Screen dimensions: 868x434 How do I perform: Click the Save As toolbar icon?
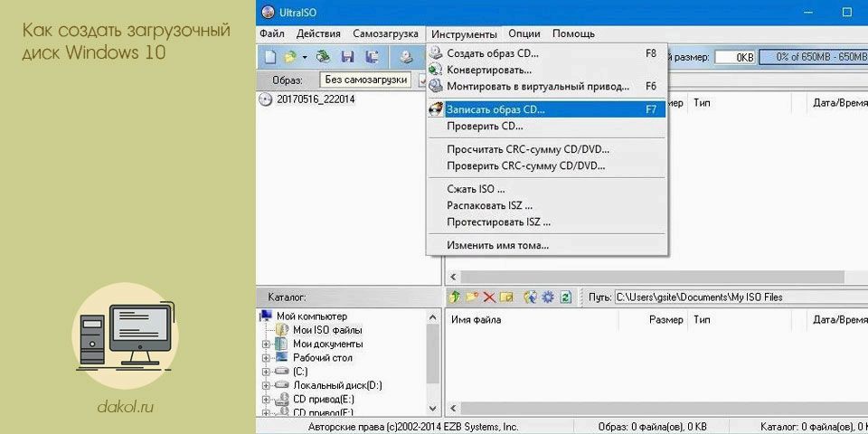pyautogui.click(x=372, y=56)
